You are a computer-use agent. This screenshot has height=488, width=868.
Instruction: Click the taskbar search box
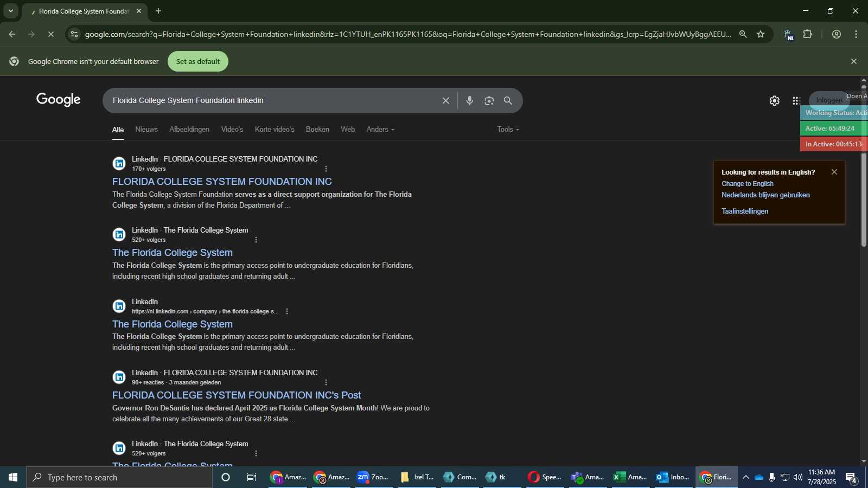tap(119, 477)
